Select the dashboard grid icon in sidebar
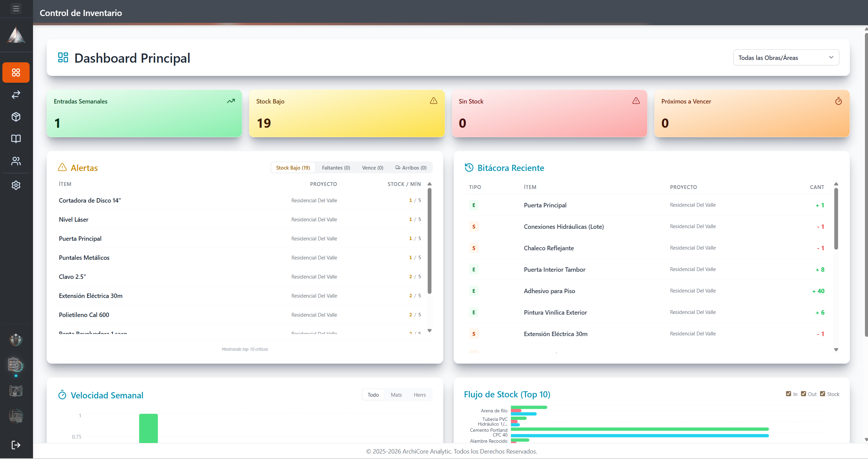 16,73
